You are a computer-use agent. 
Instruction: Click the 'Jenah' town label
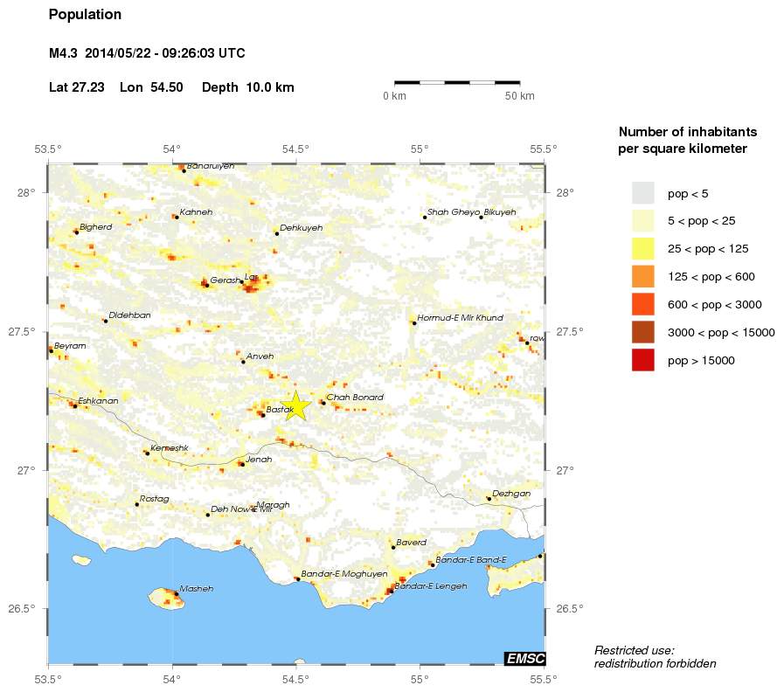click(259, 459)
